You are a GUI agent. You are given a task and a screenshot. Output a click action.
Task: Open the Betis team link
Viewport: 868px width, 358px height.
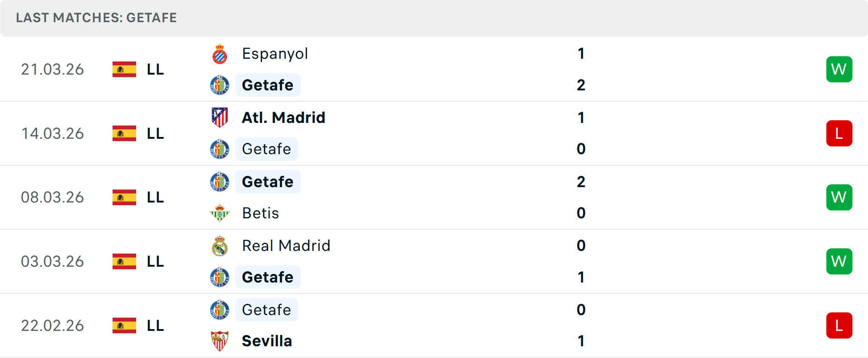pyautogui.click(x=260, y=213)
